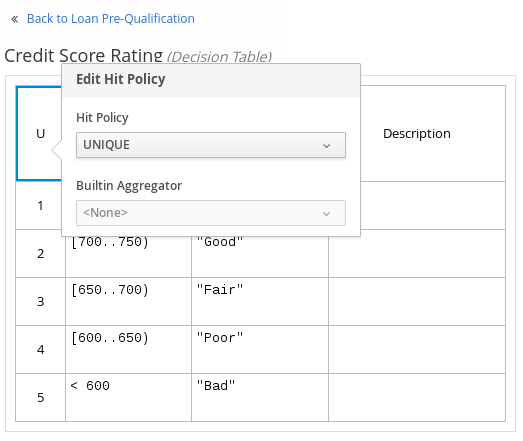Click the double chevron back icon
This screenshot has width=523, height=441.
point(15,19)
